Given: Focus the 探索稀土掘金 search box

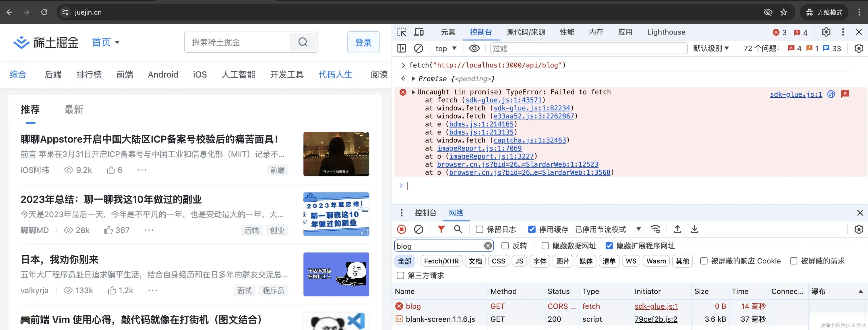Looking at the screenshot, I should coord(237,42).
